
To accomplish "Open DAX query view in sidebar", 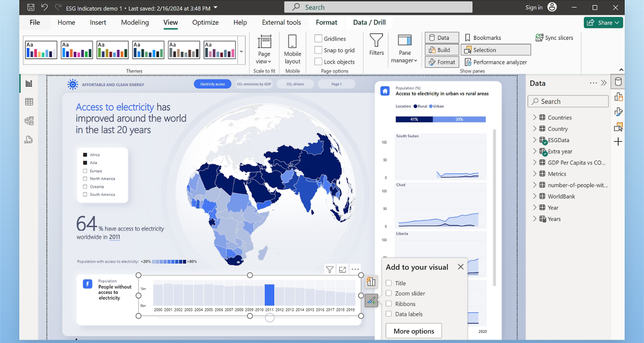I will coord(29,140).
